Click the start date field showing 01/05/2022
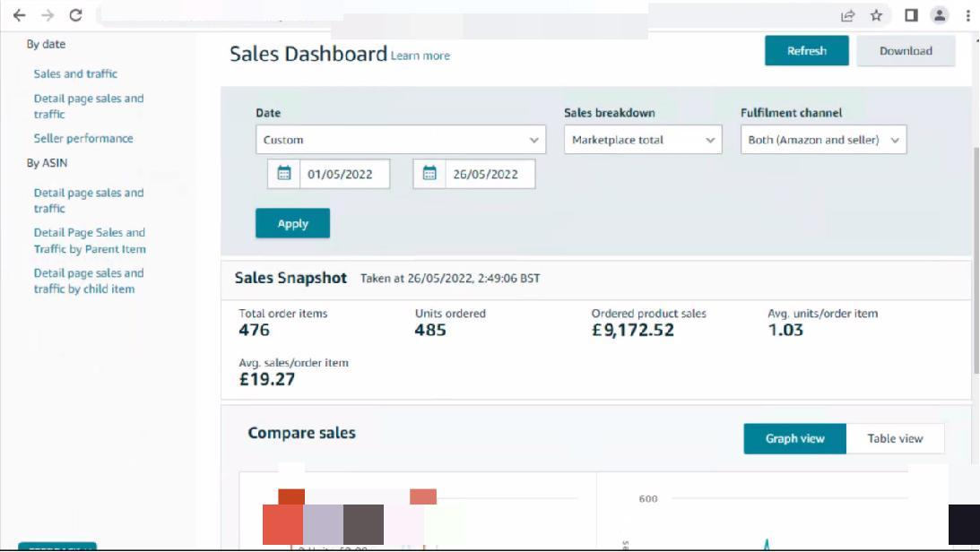 tap(345, 175)
